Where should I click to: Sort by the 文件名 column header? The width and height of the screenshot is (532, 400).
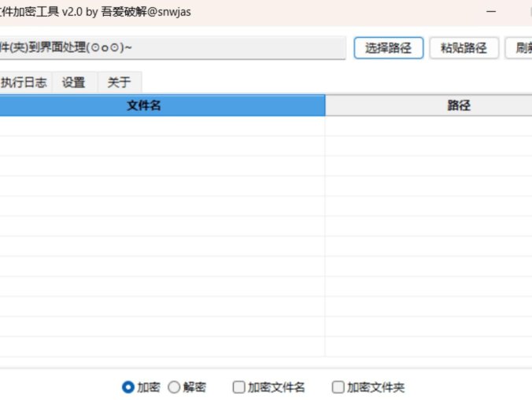[162, 106]
